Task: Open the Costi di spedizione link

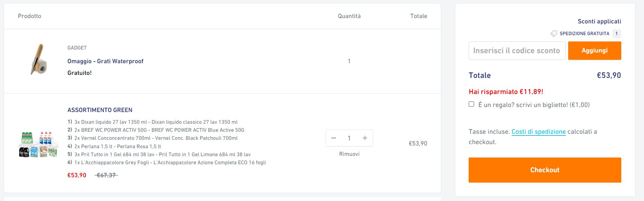Action: 538,132
